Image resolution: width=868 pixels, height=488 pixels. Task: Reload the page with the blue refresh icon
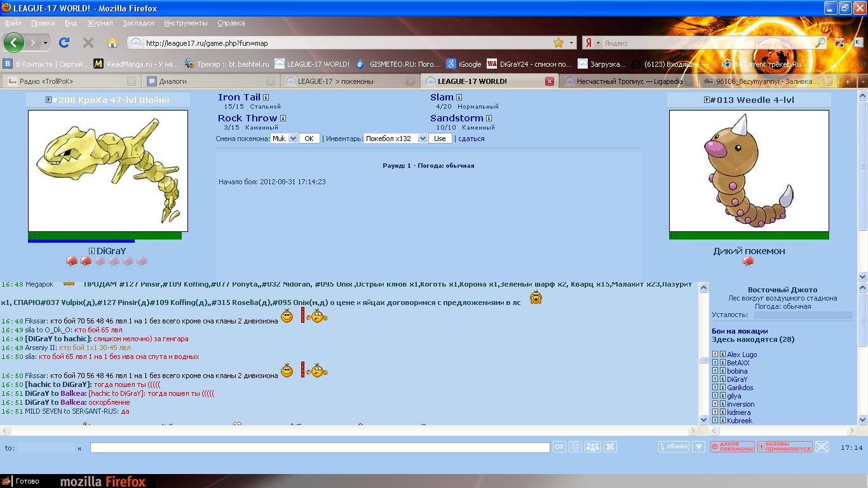click(x=64, y=43)
